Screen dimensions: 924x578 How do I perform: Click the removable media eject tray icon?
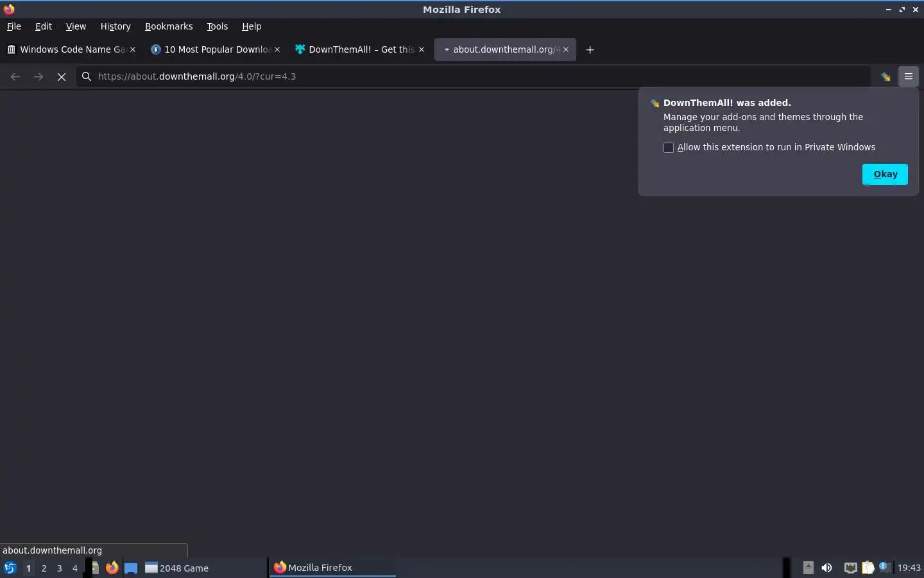(809, 568)
